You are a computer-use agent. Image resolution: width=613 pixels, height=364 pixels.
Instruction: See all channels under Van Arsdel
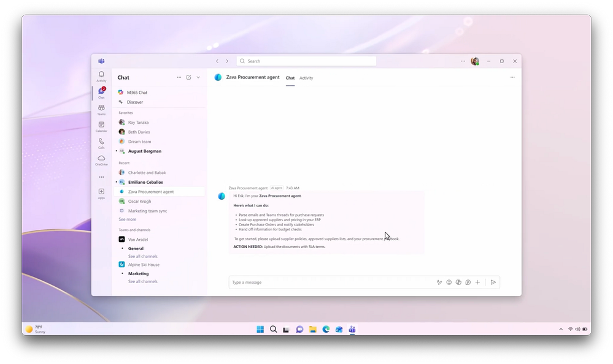tap(143, 257)
